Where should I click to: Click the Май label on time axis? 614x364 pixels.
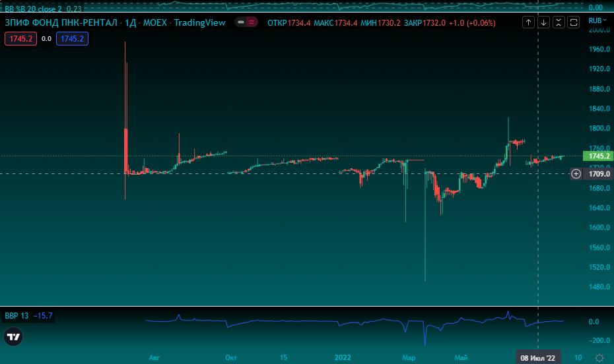click(461, 357)
